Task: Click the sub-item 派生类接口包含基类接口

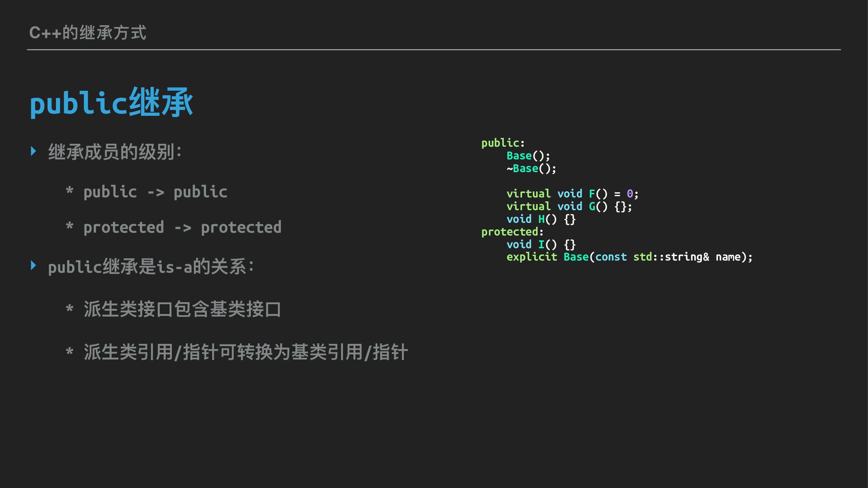Action: tap(182, 309)
